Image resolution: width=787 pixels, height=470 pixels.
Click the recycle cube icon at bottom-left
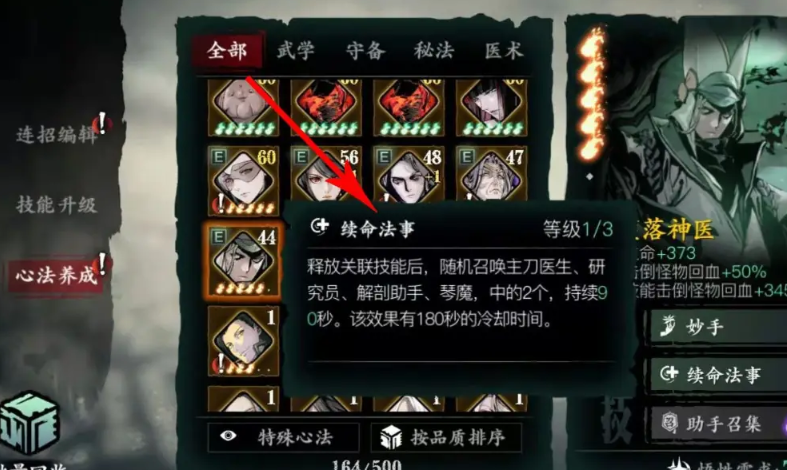pyautogui.click(x=30, y=424)
